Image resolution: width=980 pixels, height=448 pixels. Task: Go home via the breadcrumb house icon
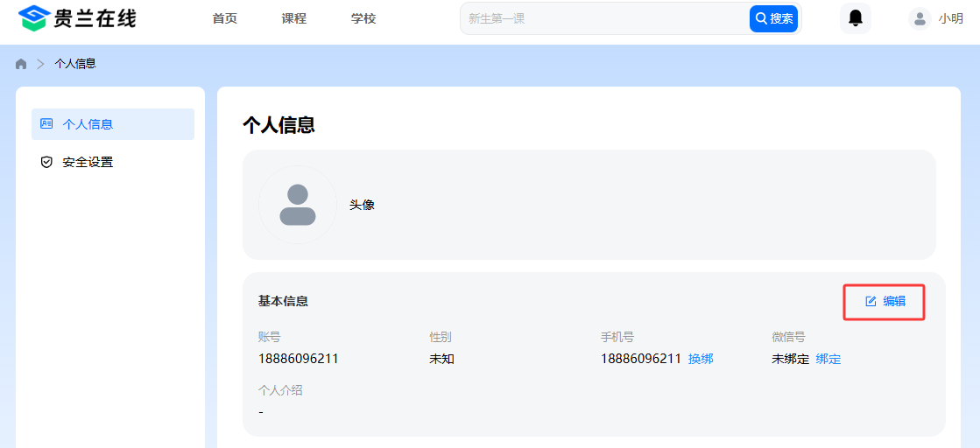(x=21, y=64)
